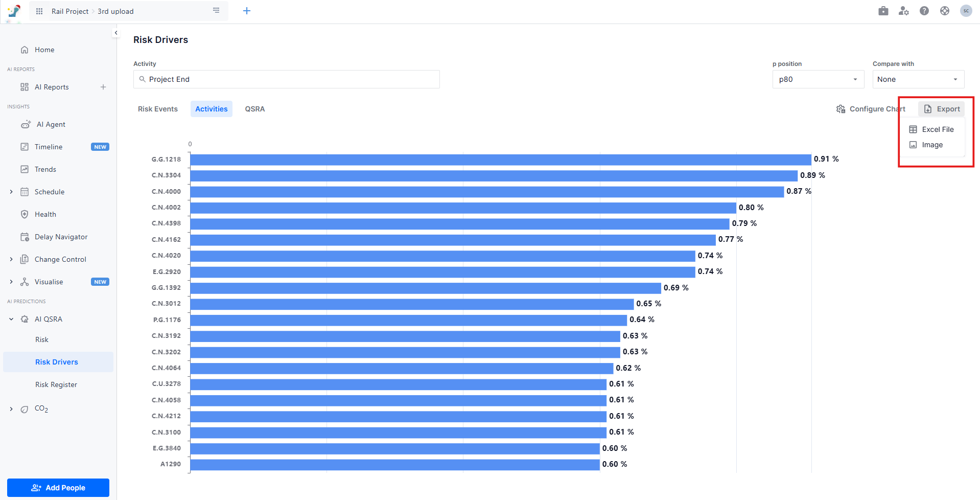
Task: Collapse the sidebar with the chevron arrow
Action: [x=116, y=33]
